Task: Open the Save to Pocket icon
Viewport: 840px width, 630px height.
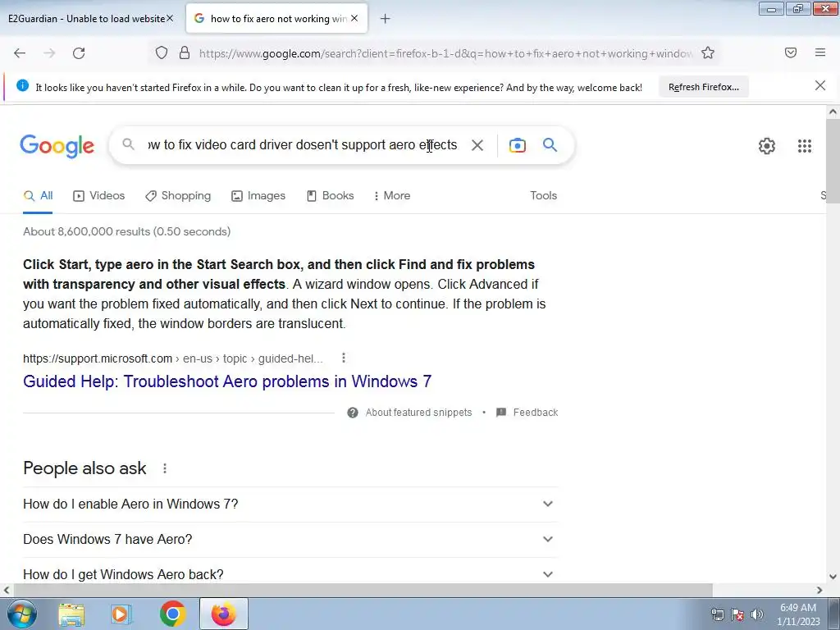Action: click(790, 52)
